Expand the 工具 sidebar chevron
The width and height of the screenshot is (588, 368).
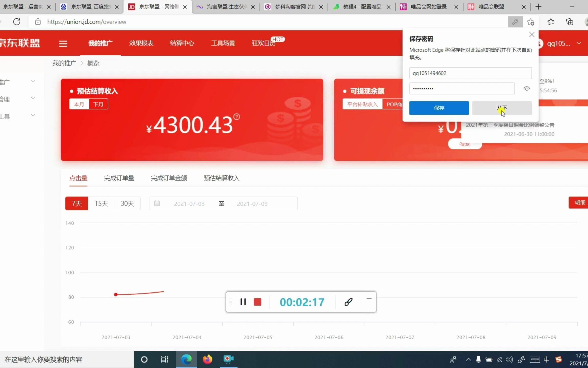(33, 115)
